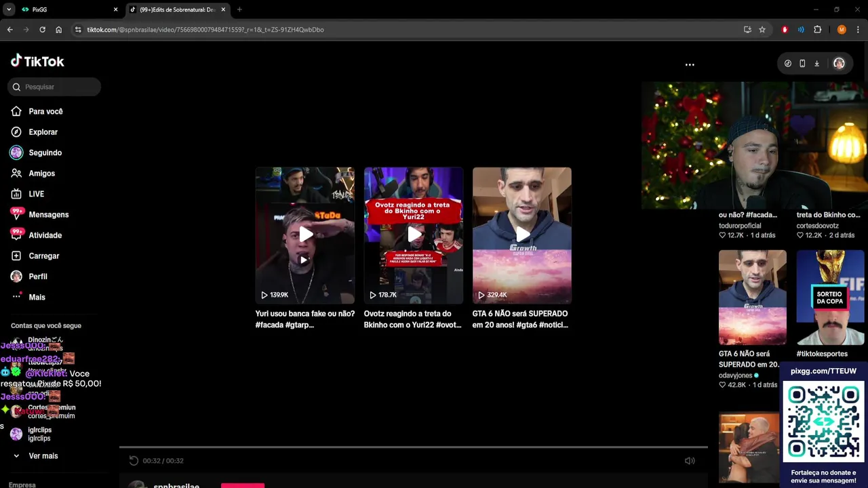Image resolution: width=868 pixels, height=488 pixels.
Task: Open center title 'GTA 6 NÃO será SUPERADO em 20 anos!'
Action: 520,319
